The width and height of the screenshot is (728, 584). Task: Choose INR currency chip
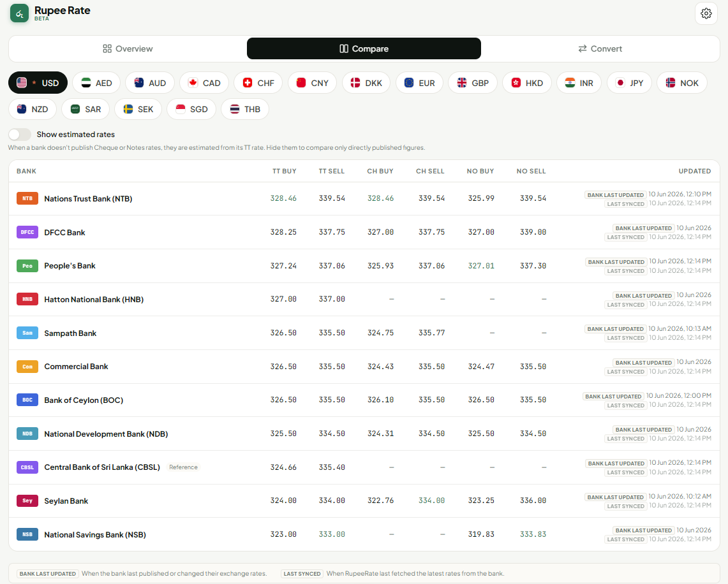579,83
